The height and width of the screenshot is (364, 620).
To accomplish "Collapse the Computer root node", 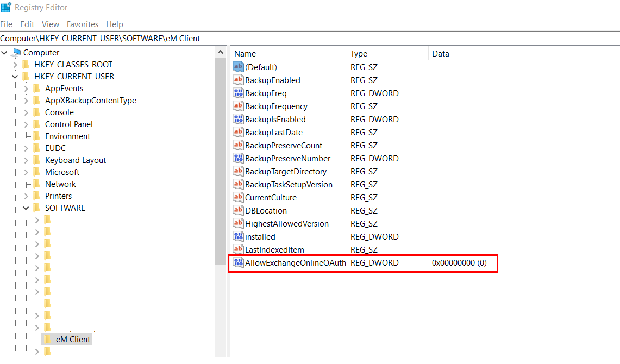I will [4, 53].
